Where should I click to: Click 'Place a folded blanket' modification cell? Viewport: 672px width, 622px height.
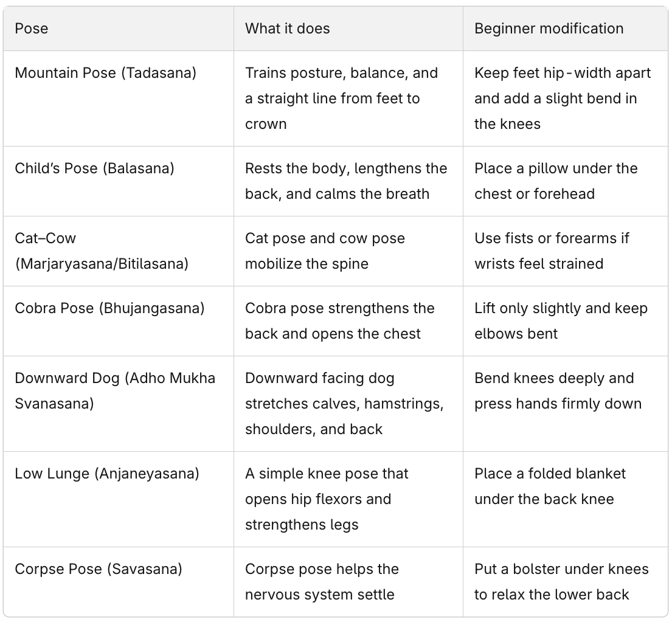pos(566,499)
